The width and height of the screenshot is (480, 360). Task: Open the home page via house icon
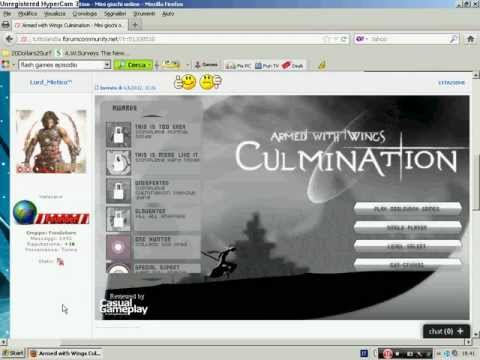coord(470,39)
